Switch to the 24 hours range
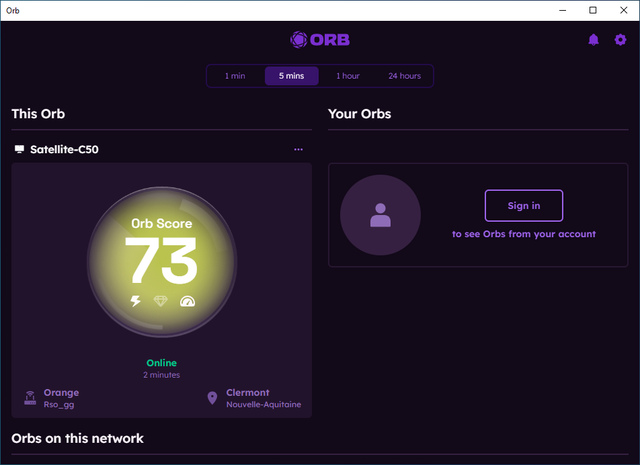The height and width of the screenshot is (465, 640). [x=404, y=76]
